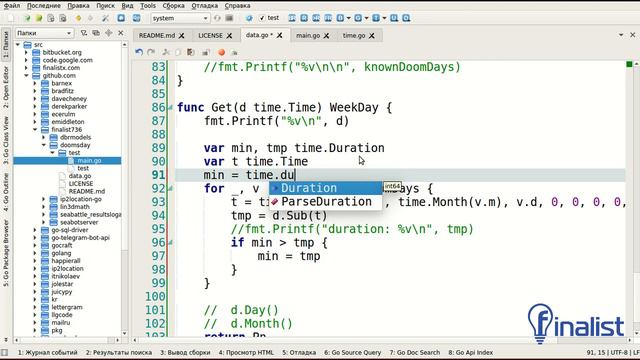640x360 pixels.
Task: Open the Open Editor side tab
Action: pyautogui.click(x=6, y=87)
